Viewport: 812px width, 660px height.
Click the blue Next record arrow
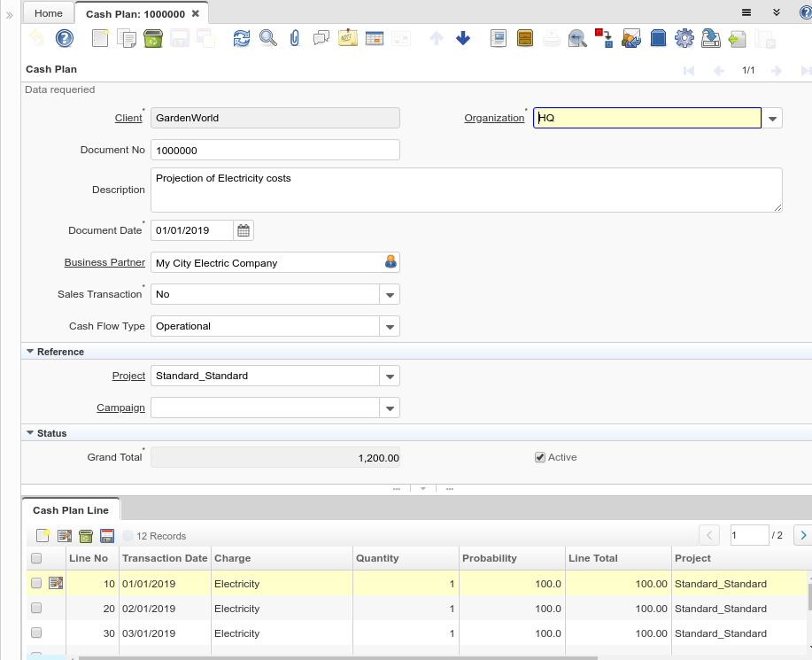[x=463, y=38]
